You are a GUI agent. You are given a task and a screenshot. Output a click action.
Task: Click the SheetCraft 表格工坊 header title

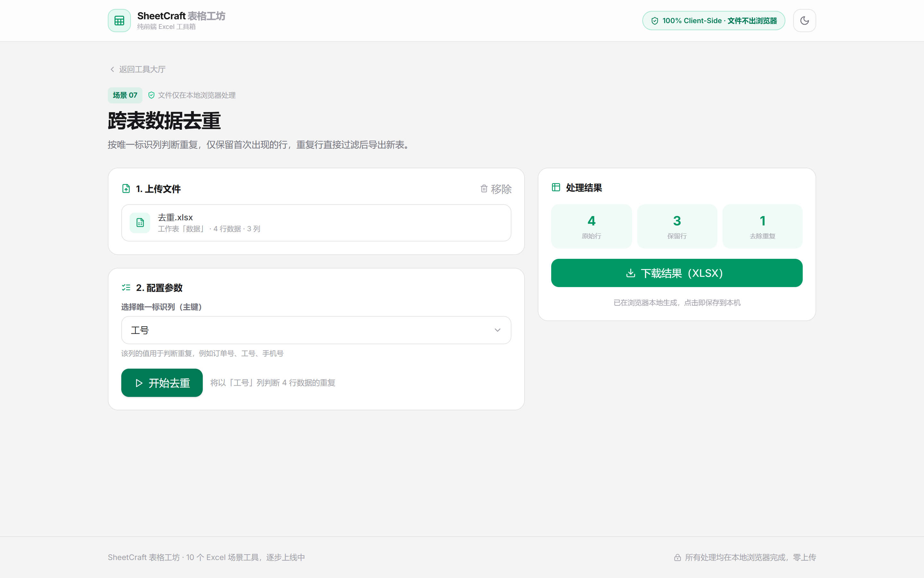pyautogui.click(x=181, y=16)
